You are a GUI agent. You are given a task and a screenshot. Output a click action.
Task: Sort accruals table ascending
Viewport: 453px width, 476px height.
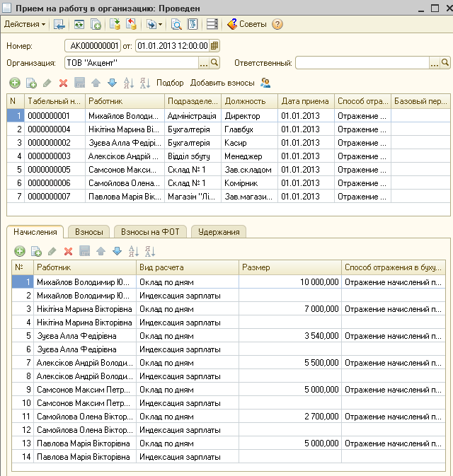pos(134,251)
